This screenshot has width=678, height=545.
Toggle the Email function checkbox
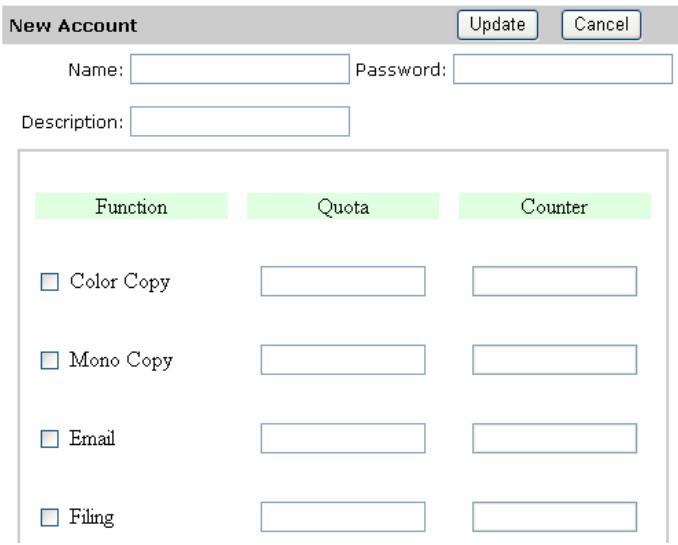(50, 439)
